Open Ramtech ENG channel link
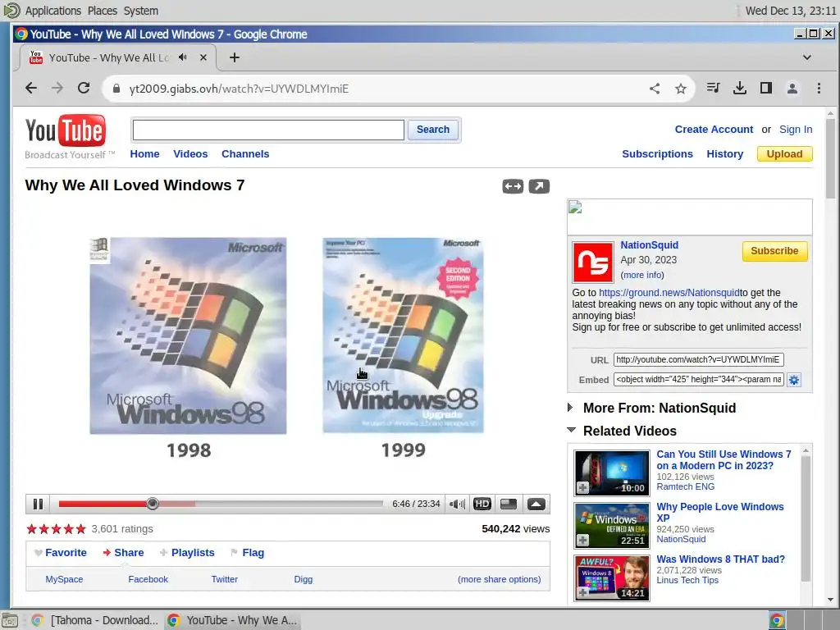The height and width of the screenshot is (630, 840). point(685,486)
